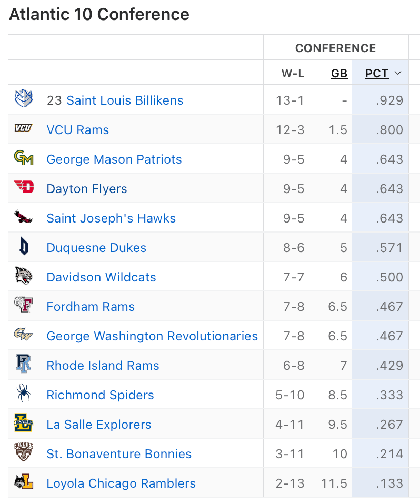Click the VCU Rams logo icon
This screenshot has height=504, width=420.
(x=24, y=128)
